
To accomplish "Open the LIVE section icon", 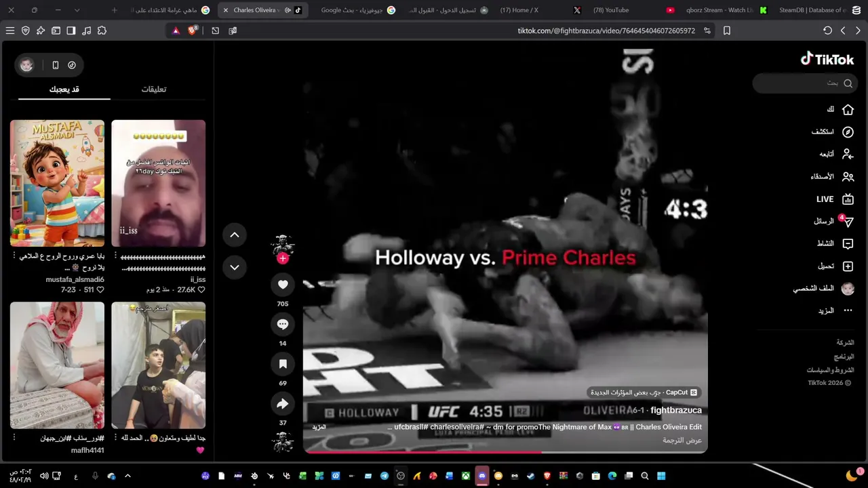I will click(x=848, y=199).
